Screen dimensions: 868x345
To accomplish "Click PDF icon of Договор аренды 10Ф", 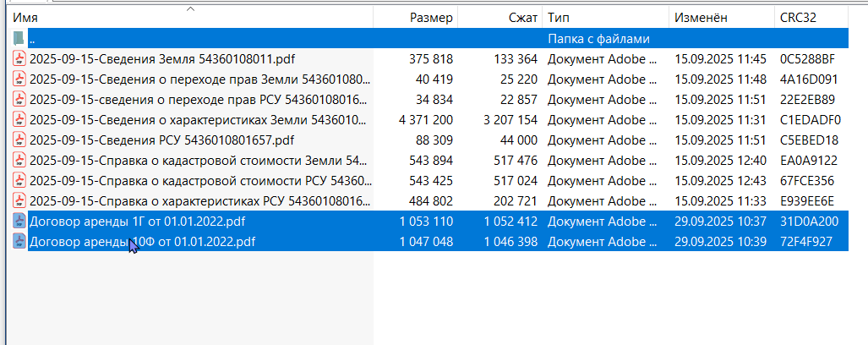I will point(20,242).
